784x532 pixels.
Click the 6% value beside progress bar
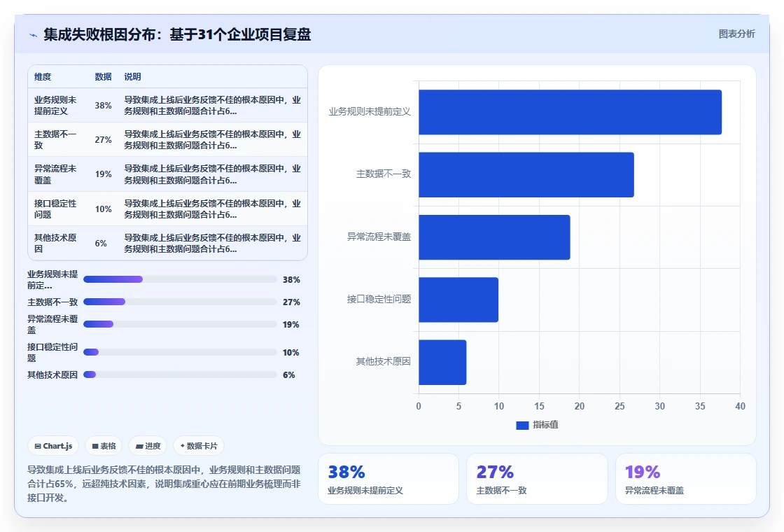coord(288,375)
